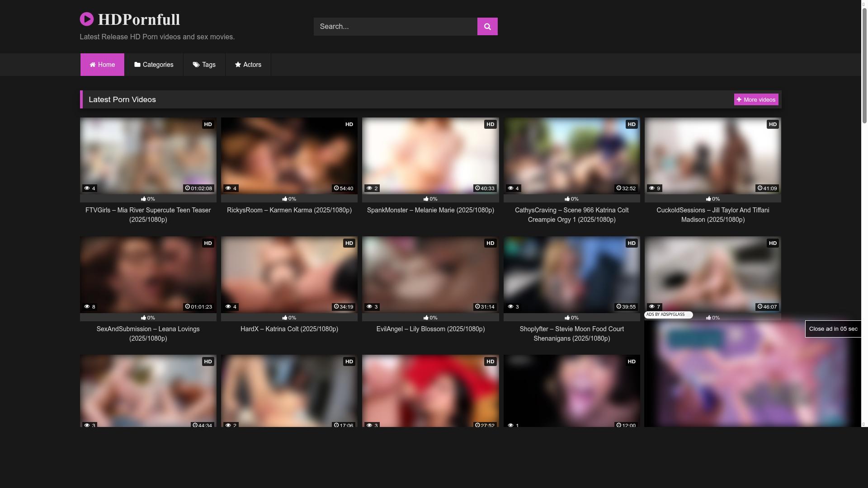The width and height of the screenshot is (868, 488).
Task: Click the plus icon on More videos
Action: coord(739,99)
